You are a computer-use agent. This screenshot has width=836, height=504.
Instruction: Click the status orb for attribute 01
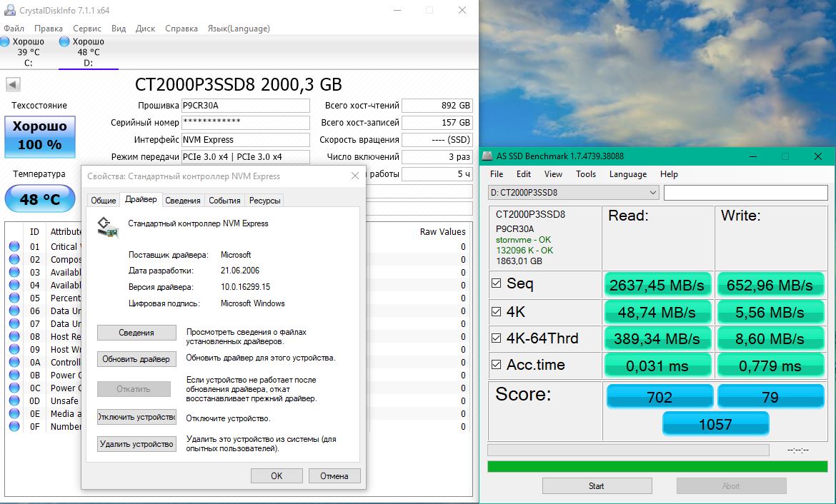tap(14, 247)
